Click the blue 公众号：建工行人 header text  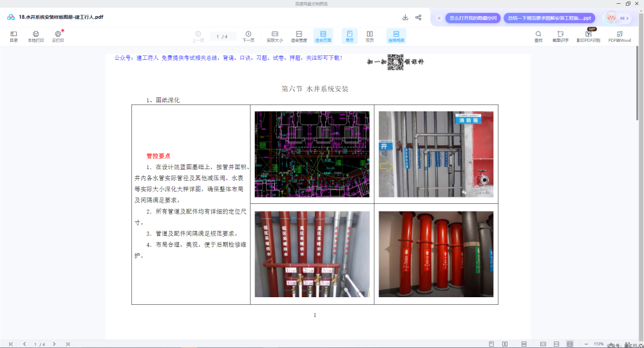229,58
